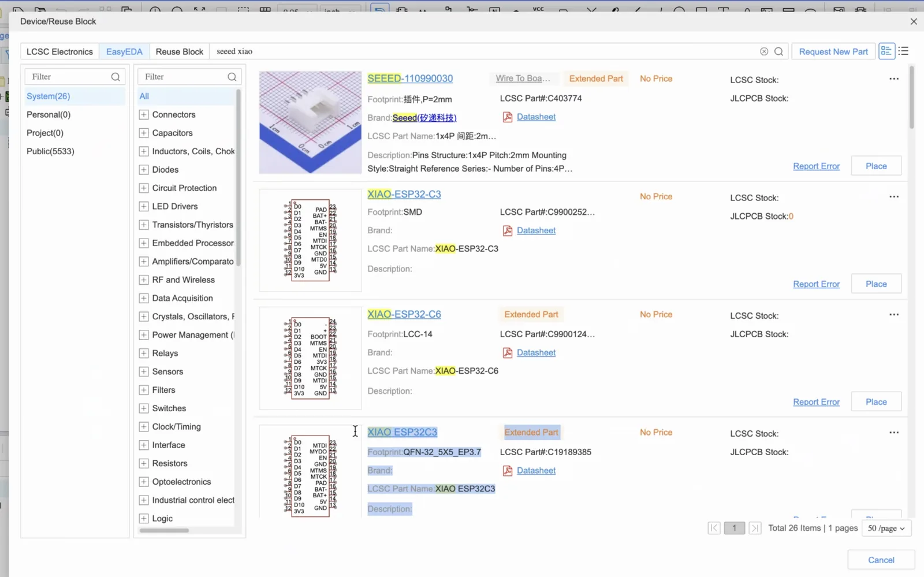Open the XIAO-ESP32-C3 Datasheet PDF icon

click(508, 230)
